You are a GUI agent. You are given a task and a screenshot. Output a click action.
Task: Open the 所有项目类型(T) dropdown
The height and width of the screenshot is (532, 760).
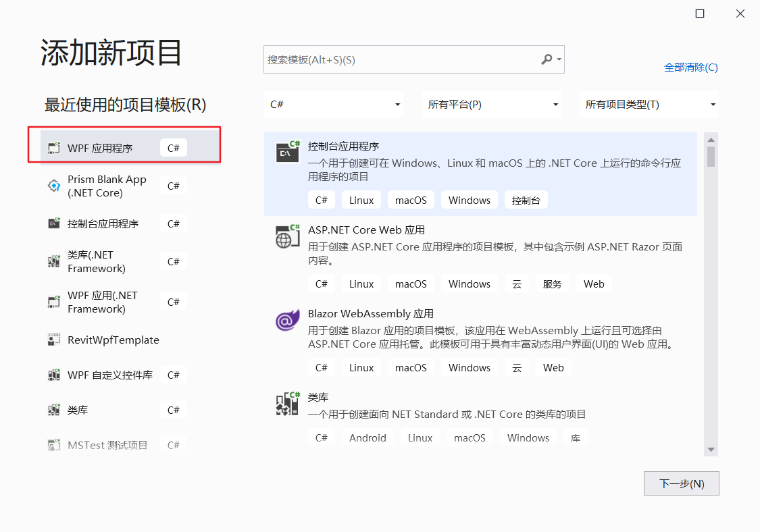pos(649,104)
